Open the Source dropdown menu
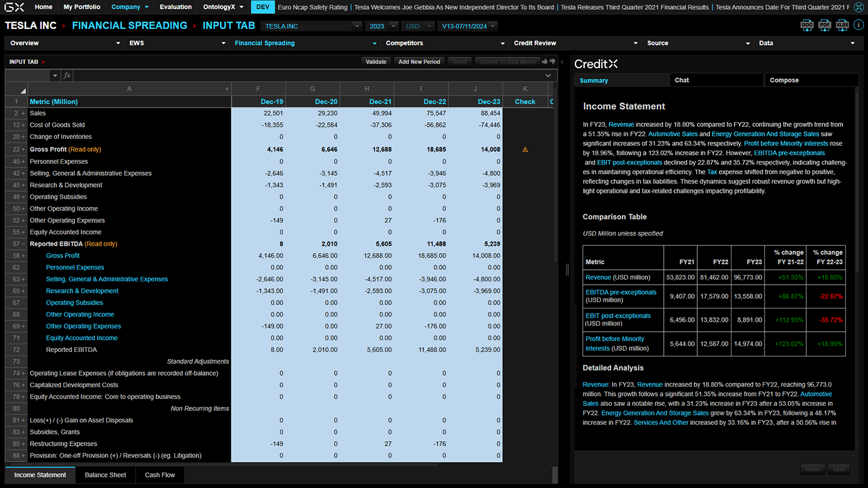Viewport: 868px width, 488px height. (698, 43)
